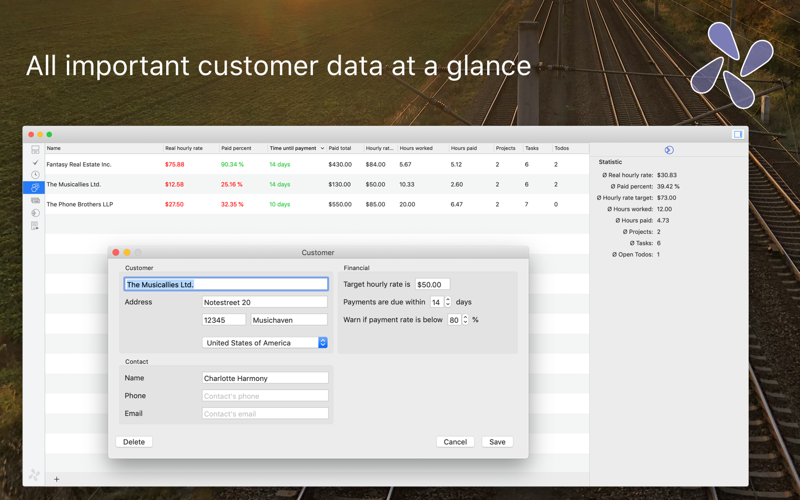Click the customer name field The Musicallies Ltd.
The width and height of the screenshot is (800, 500).
click(x=226, y=284)
